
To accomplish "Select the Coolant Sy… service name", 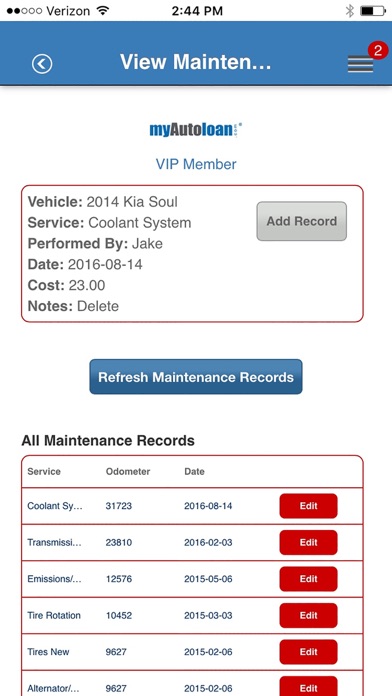I will (x=55, y=506).
